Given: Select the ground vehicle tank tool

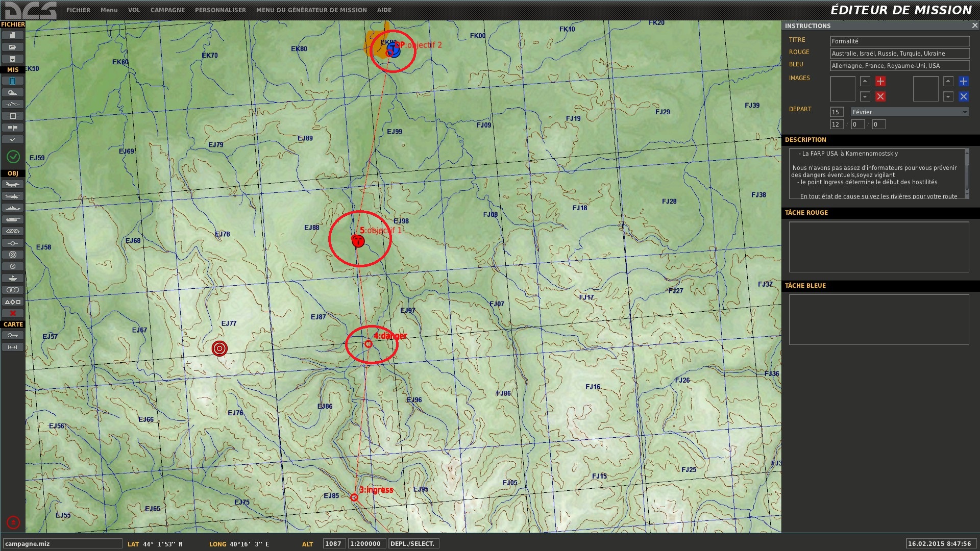Looking at the screenshot, I should [13, 219].
